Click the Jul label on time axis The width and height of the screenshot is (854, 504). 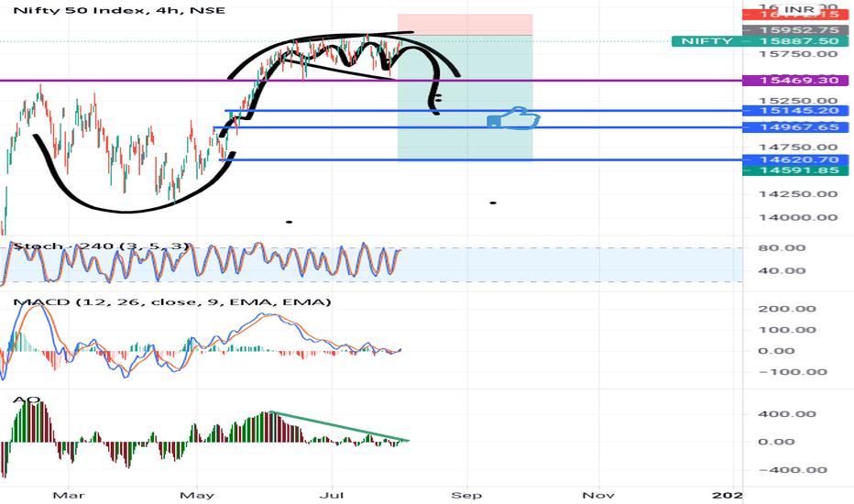point(332,495)
